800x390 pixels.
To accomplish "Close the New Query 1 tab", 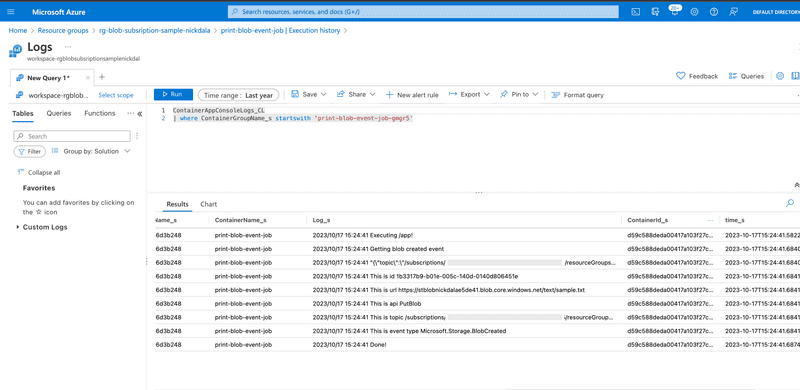I will point(88,78).
